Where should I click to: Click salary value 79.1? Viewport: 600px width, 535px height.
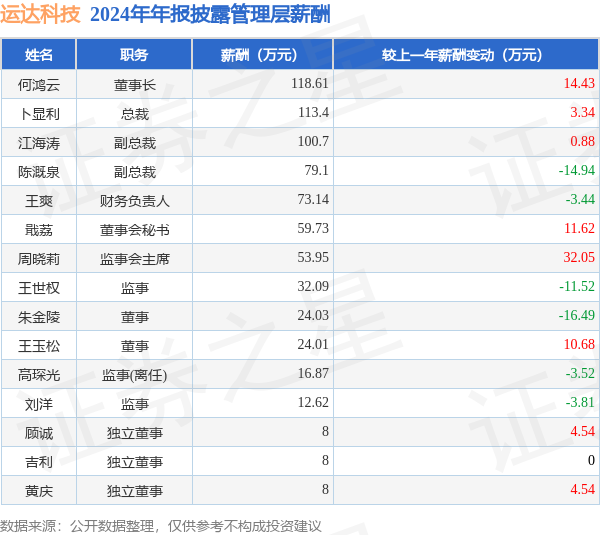tap(316, 170)
